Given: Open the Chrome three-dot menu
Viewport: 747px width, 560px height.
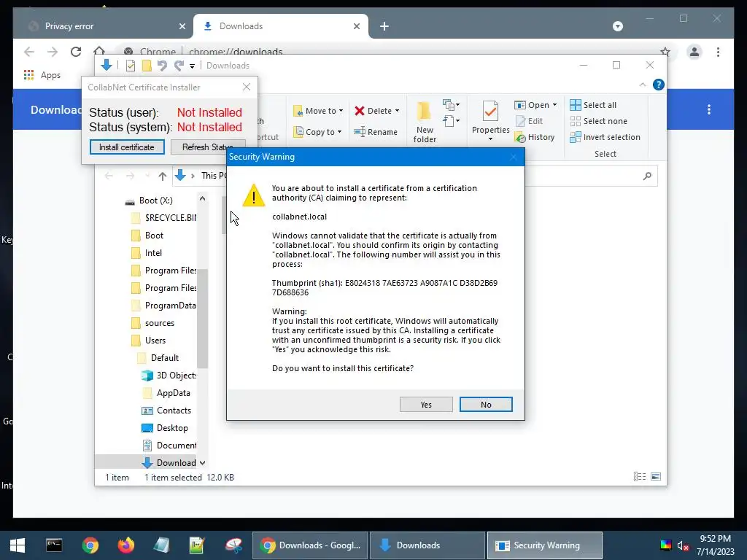Looking at the screenshot, I should [x=718, y=52].
